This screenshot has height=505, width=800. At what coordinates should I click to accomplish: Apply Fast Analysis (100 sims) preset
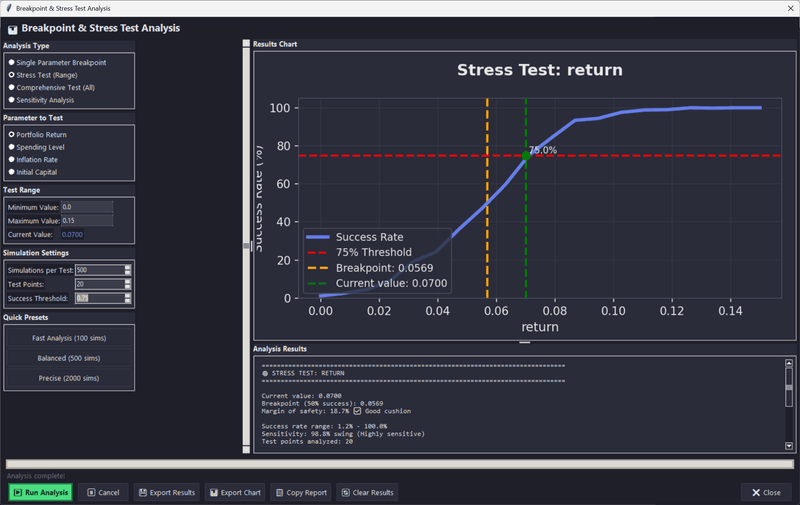(x=69, y=338)
